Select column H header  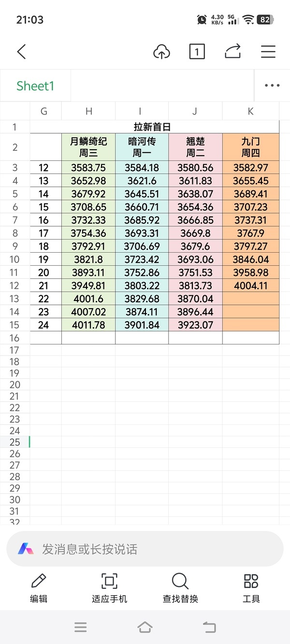coord(88,111)
